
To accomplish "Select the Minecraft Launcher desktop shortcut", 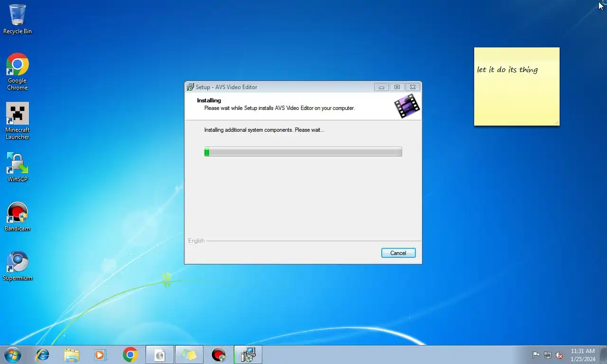I will pos(18,121).
